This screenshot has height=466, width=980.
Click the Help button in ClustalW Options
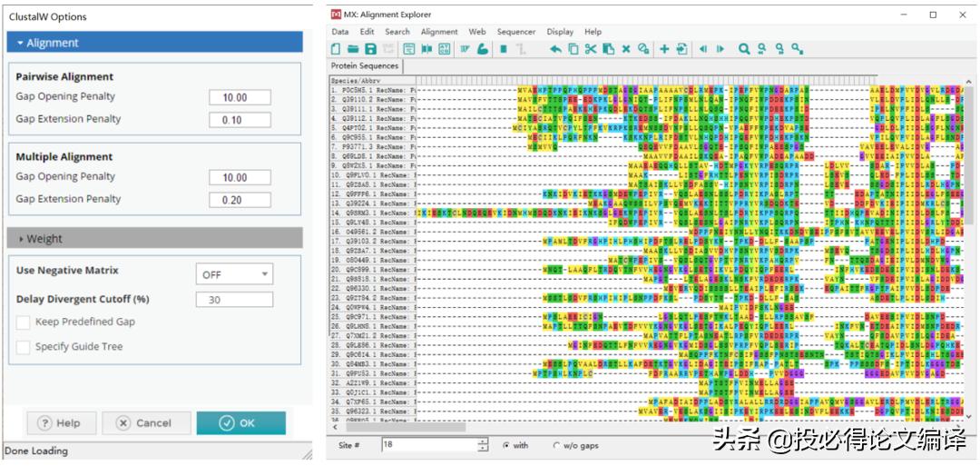click(62, 422)
